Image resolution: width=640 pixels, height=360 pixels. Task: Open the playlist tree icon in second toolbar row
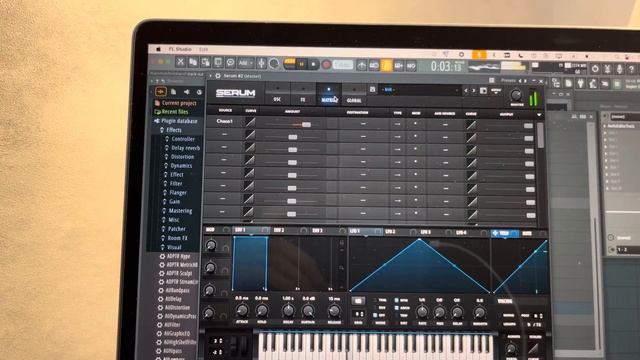556,83
